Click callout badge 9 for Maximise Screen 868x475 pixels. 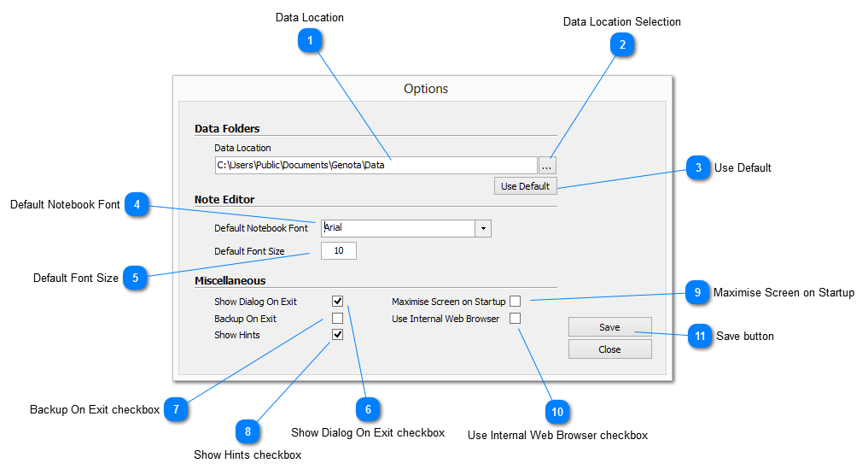(x=697, y=292)
